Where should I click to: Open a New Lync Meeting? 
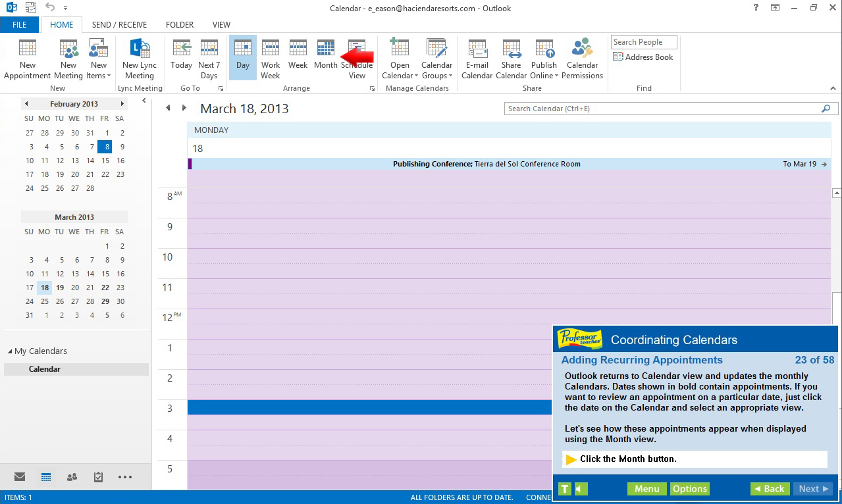coord(139,58)
